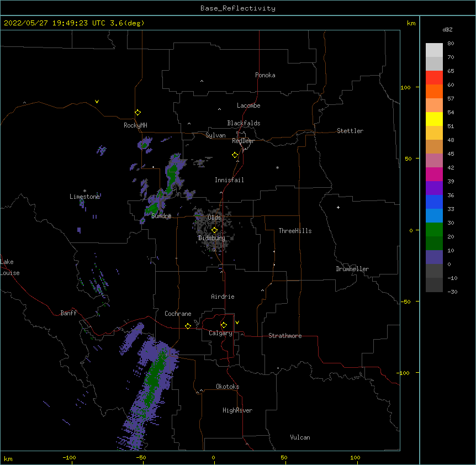Click the Limestone label
Screen dimensions: 476x465
(x=84, y=197)
